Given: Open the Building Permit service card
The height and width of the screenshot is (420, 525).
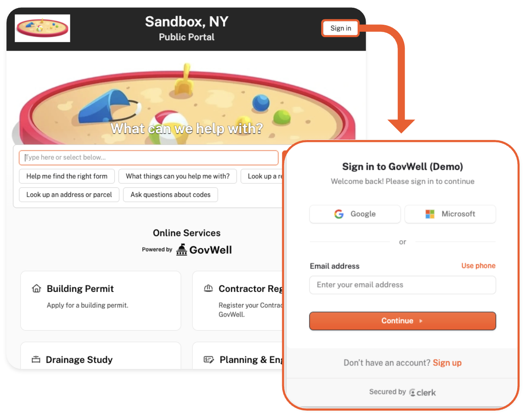Looking at the screenshot, I should click(x=101, y=300).
